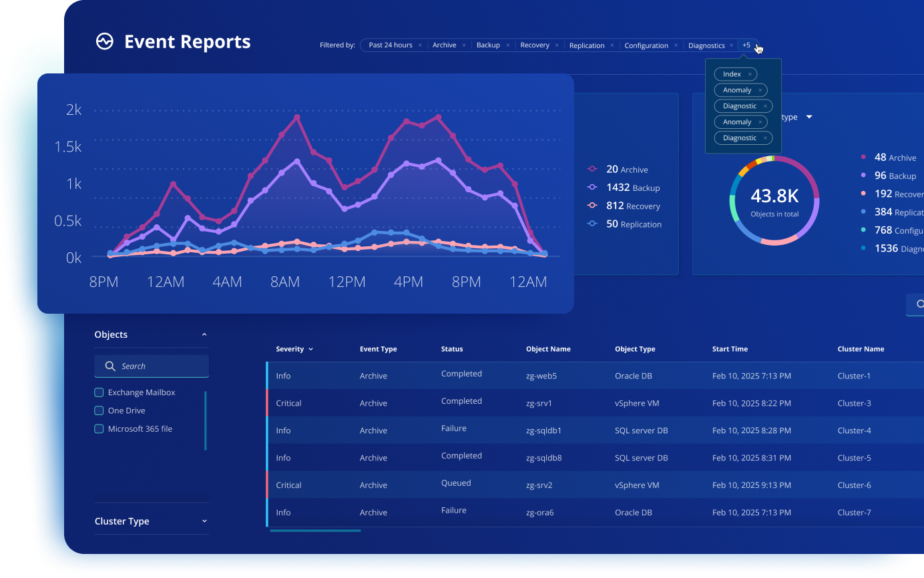Click the magnifier icon in Objects search

pyautogui.click(x=110, y=366)
